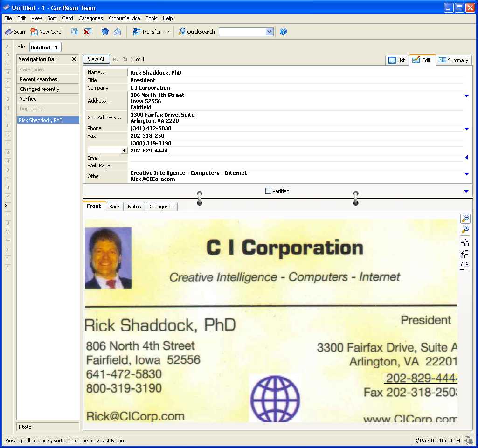Click the scanned business card image
Image resolution: width=478 pixels, height=448 pixels.
click(x=271, y=320)
